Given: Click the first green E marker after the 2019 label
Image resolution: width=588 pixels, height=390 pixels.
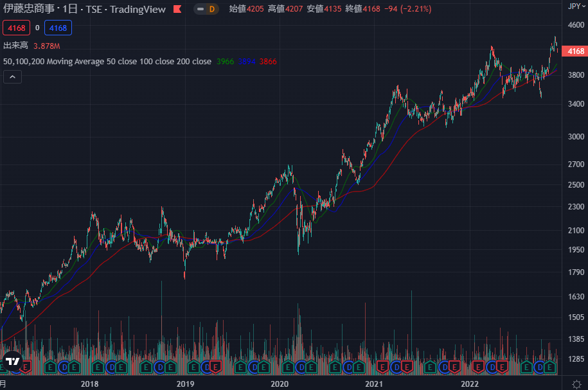Looking at the screenshot, I should [x=193, y=368].
